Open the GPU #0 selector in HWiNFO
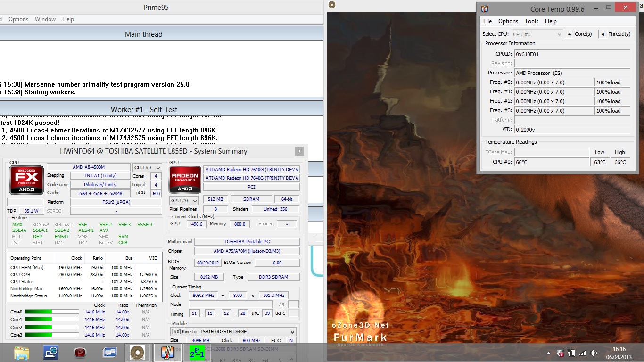The height and width of the screenshot is (362, 644). pos(184,200)
